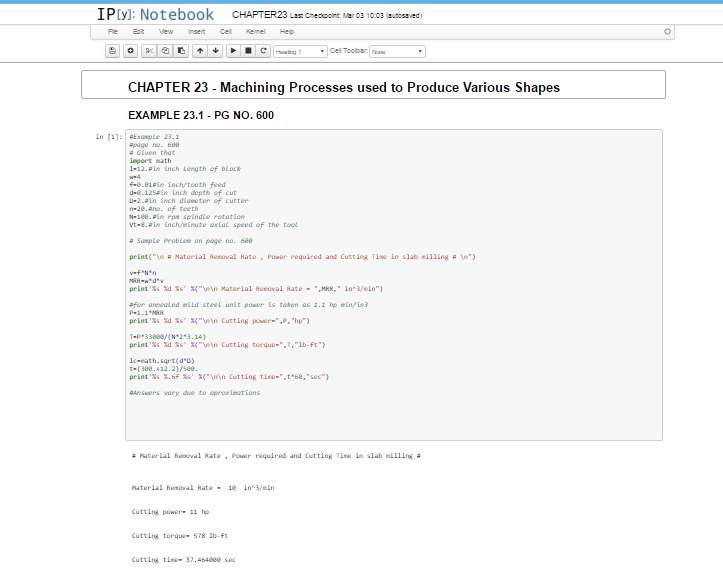Interrupt the kernel with the stop button
The height and width of the screenshot is (568, 723).
tap(248, 50)
